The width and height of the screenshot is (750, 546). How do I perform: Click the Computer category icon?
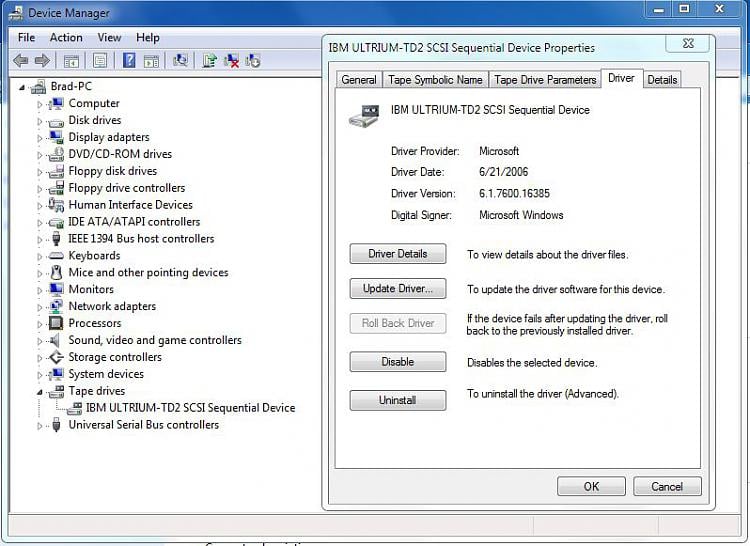click(x=56, y=103)
